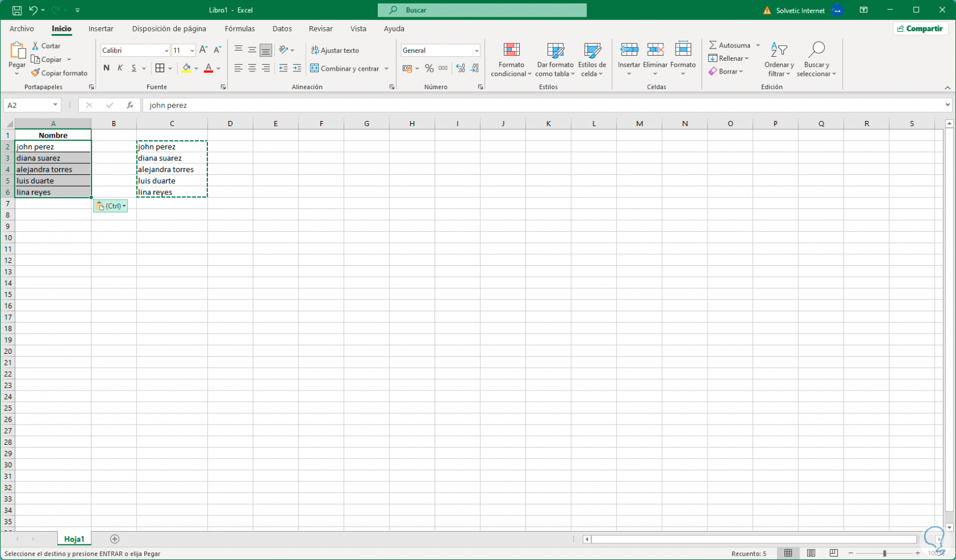Align text to top

coord(238,50)
